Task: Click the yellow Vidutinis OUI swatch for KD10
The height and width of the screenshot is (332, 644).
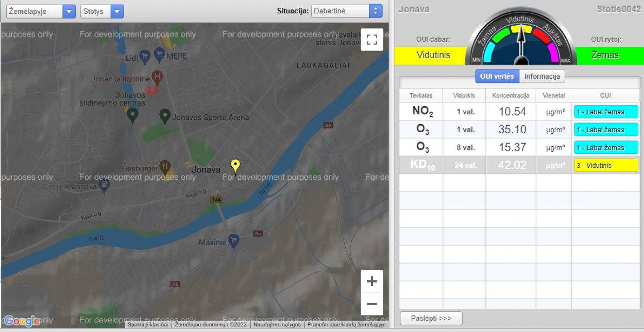Action: coord(605,165)
